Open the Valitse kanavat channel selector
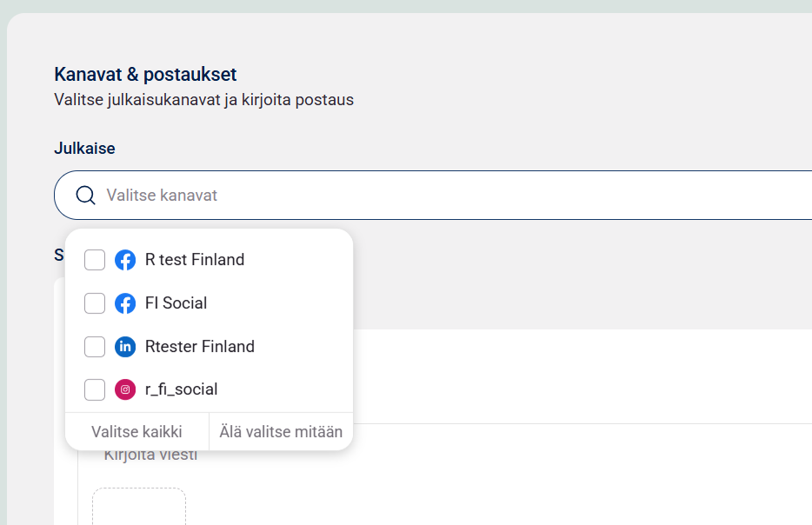Viewport: 812px width, 525px height. (435, 196)
